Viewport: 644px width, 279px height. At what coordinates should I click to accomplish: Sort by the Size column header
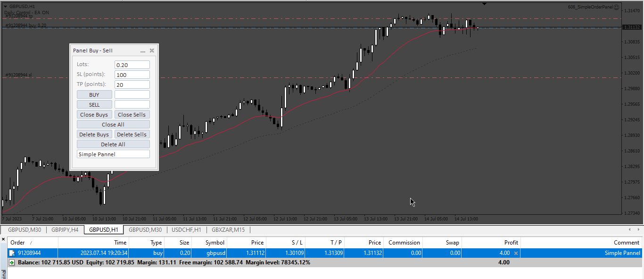coord(178,243)
